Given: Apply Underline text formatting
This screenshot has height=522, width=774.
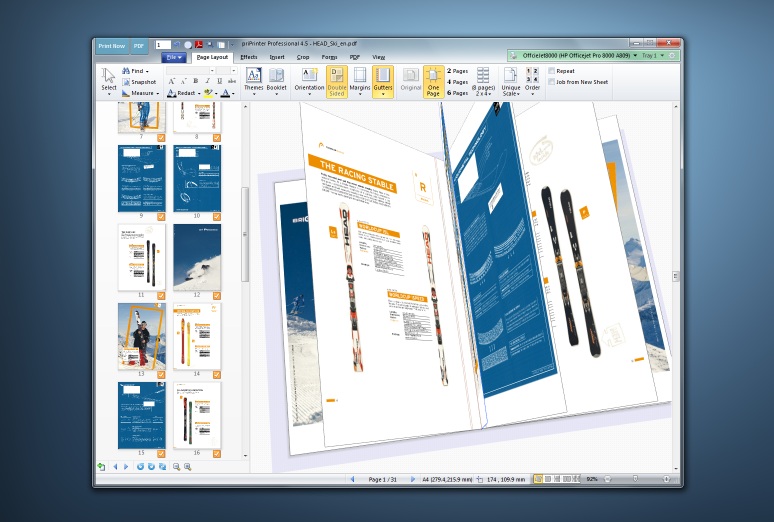Looking at the screenshot, I should [220, 81].
